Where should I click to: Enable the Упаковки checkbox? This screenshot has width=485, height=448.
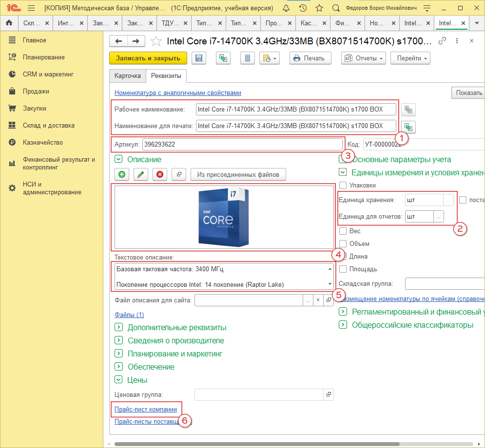[343, 185]
